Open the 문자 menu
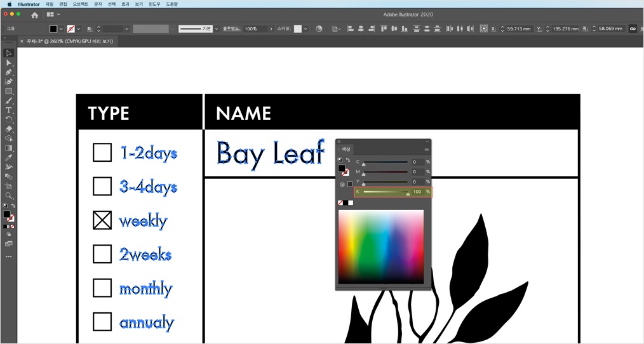The width and height of the screenshot is (644, 344). 98,4
